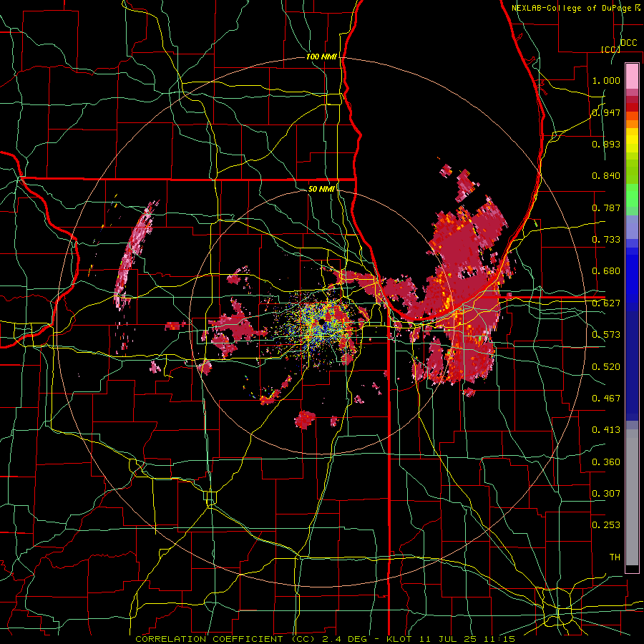Click the 0.893 scale value
Screen dimensions: 644x644
pyautogui.click(x=606, y=144)
